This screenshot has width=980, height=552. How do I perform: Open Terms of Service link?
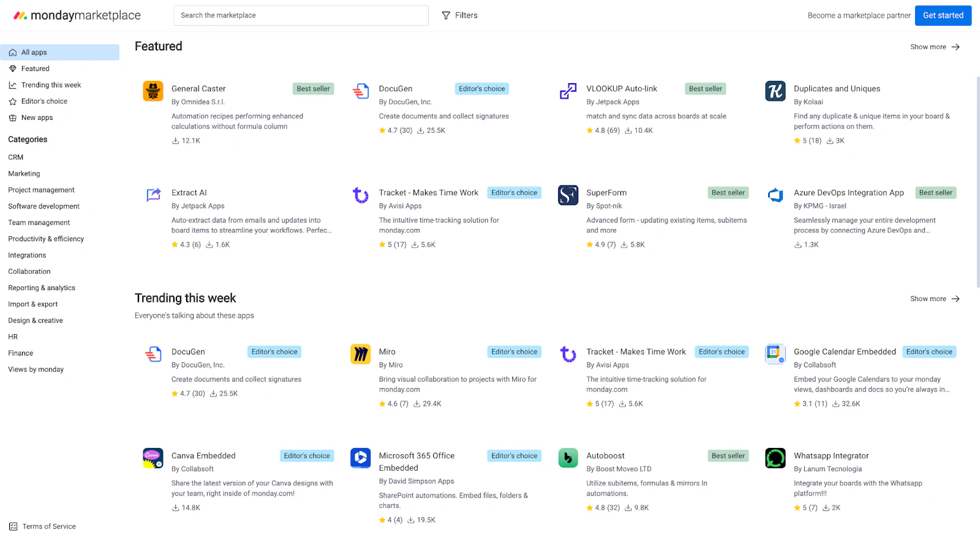tap(43, 527)
